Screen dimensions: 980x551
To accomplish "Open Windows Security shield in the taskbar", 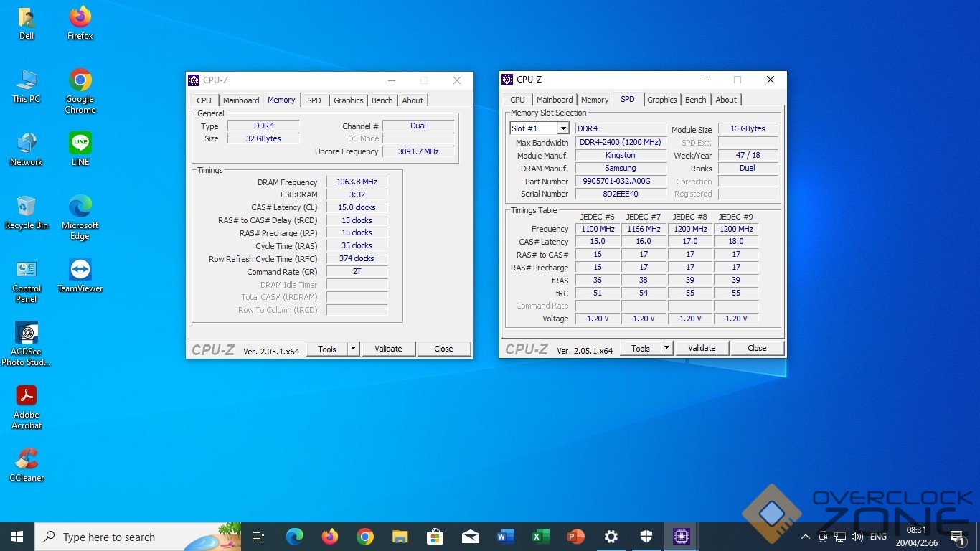I will click(646, 537).
